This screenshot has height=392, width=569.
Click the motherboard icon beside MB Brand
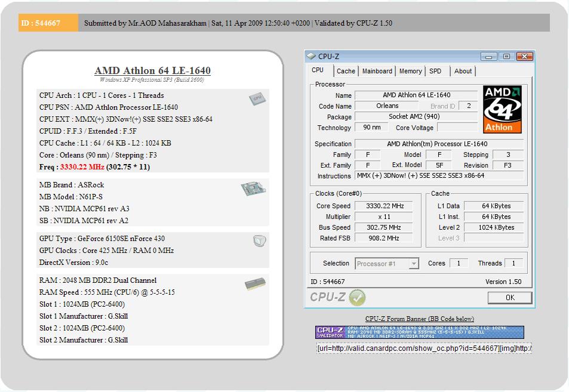[253, 188]
